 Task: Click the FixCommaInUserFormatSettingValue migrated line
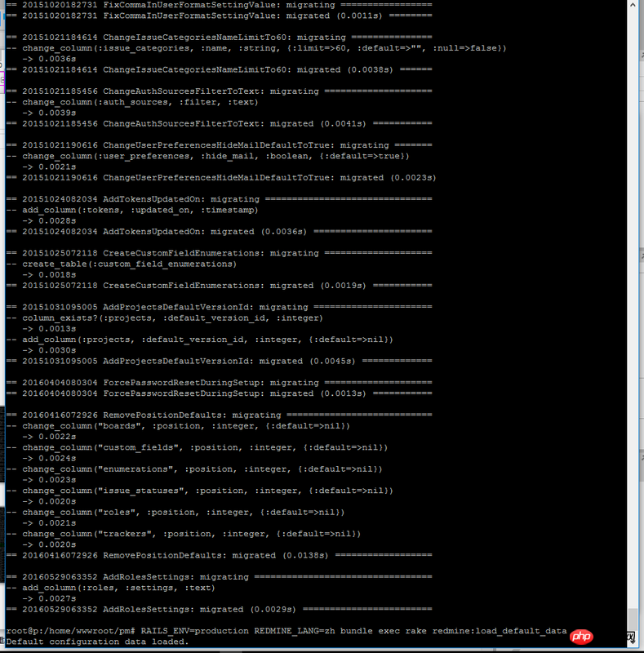[x=220, y=16]
